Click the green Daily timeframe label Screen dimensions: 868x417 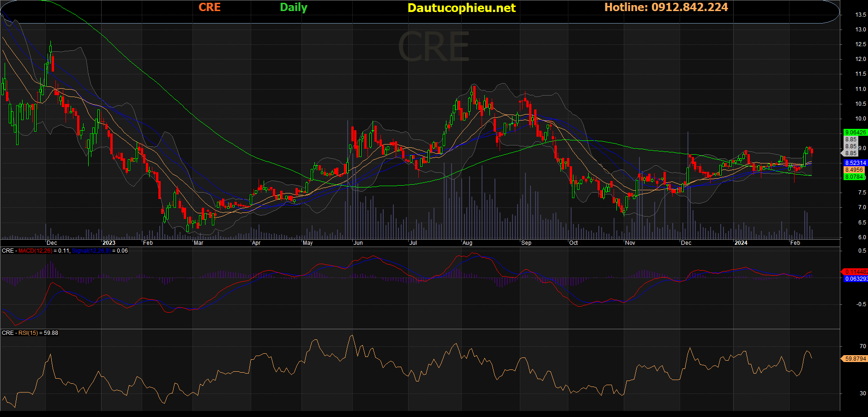(x=293, y=7)
